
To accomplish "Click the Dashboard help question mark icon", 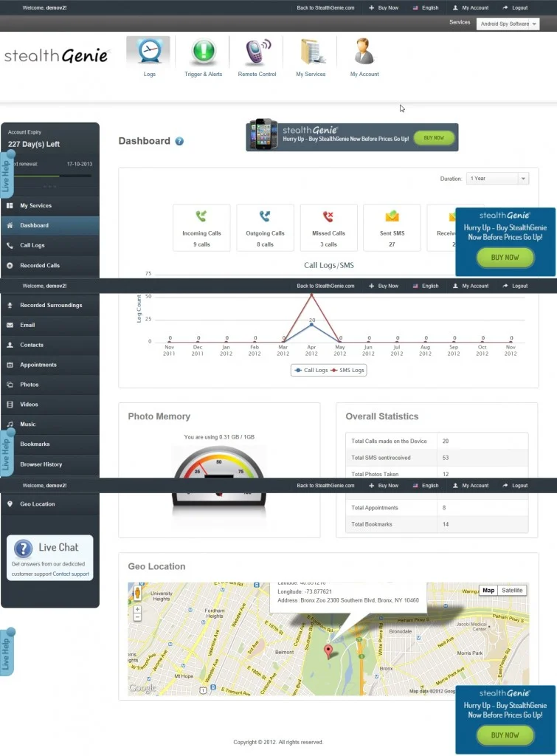I will click(x=179, y=141).
